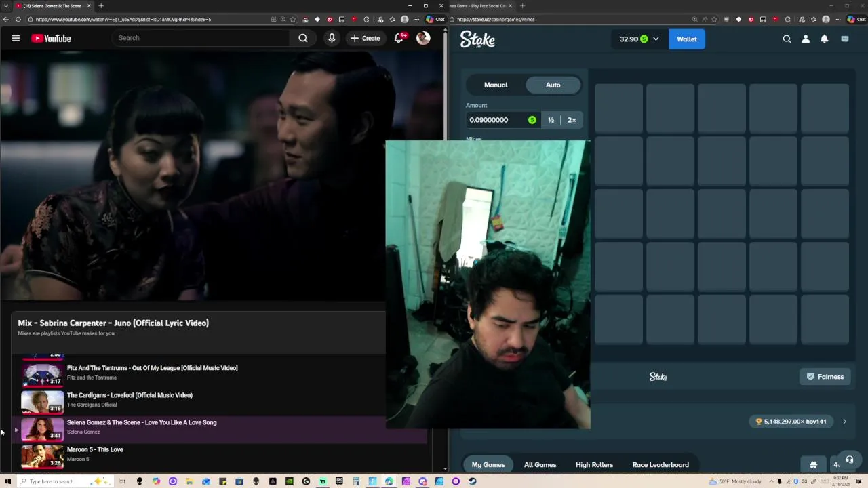Click the bet Amount input field
This screenshot has height=488, width=868.
[502, 120]
